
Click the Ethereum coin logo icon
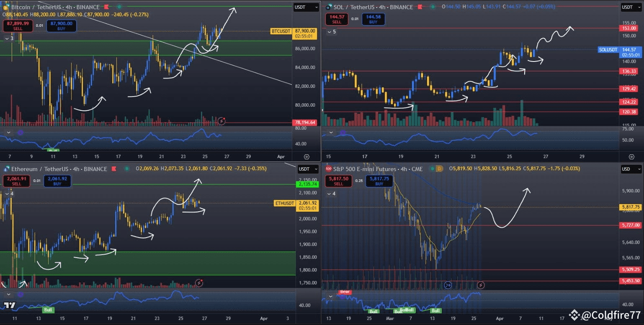coord(6,169)
